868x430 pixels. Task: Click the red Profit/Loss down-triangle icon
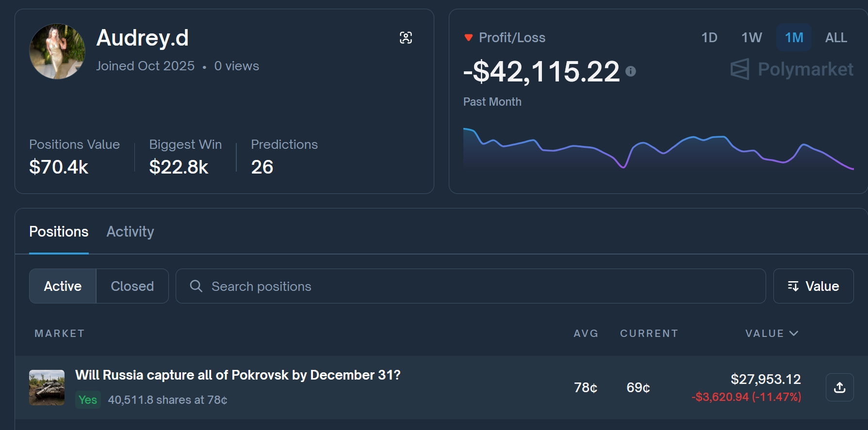point(468,37)
